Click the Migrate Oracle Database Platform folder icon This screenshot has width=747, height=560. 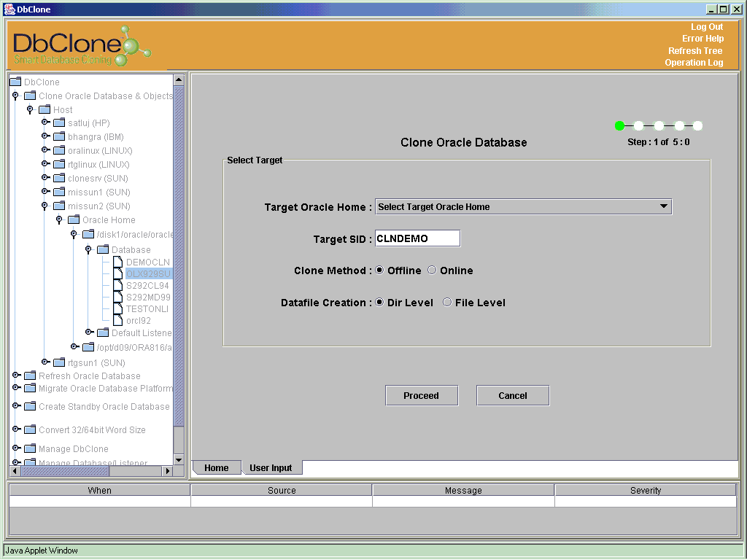(x=30, y=388)
